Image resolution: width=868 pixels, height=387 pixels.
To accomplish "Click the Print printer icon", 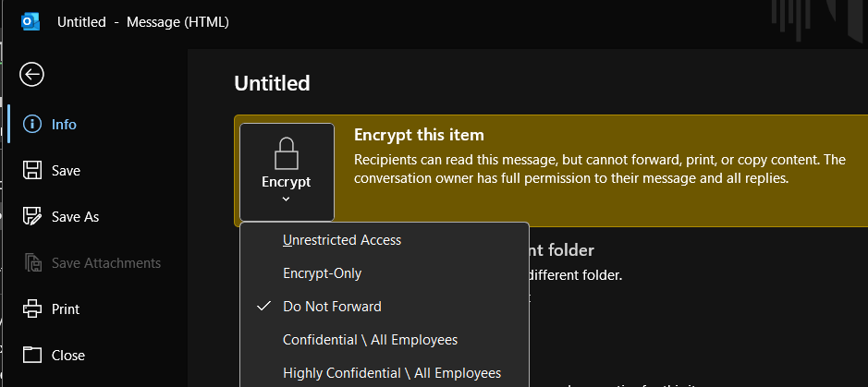I will pyautogui.click(x=32, y=308).
